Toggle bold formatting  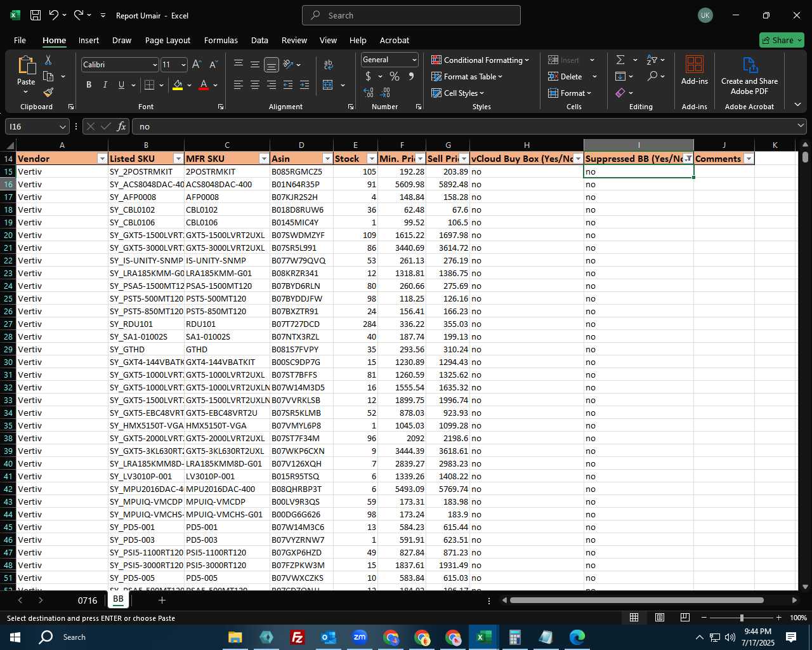click(89, 85)
